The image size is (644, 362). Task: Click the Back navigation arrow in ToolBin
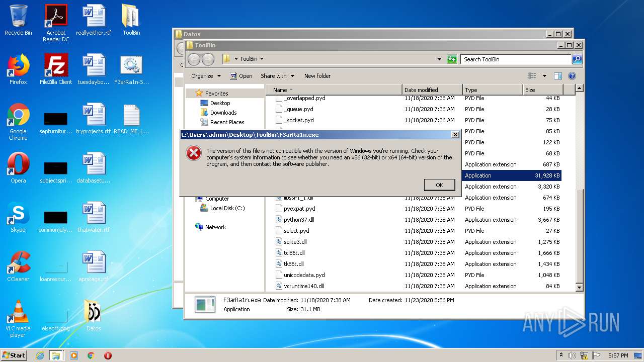coord(194,59)
